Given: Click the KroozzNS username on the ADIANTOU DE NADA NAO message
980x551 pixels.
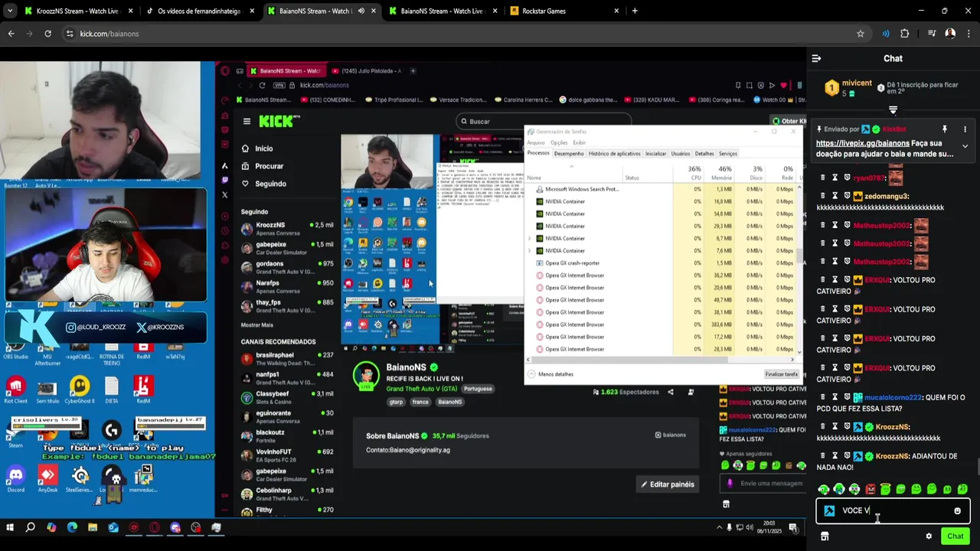Looking at the screenshot, I should coord(892,456).
